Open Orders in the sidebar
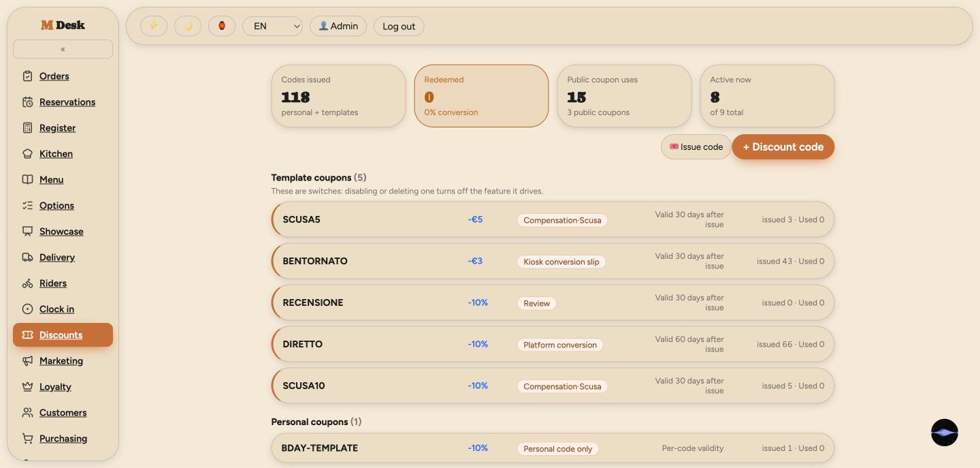 tap(54, 76)
